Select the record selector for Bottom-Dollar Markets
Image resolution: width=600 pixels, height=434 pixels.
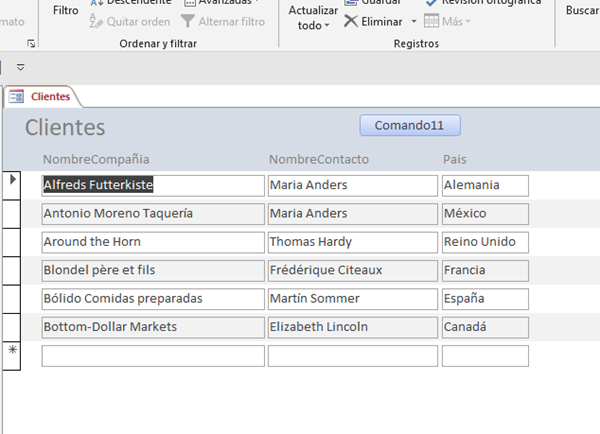click(12, 327)
